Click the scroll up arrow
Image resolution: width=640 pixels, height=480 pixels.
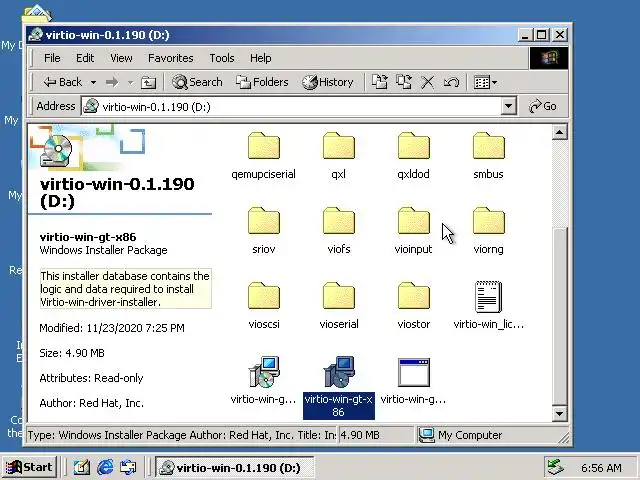tap(560, 132)
